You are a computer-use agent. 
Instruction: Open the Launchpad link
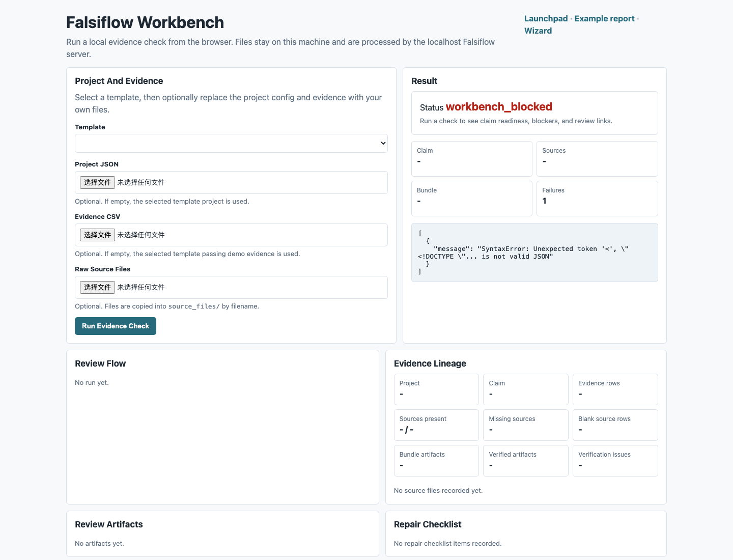coord(546,18)
